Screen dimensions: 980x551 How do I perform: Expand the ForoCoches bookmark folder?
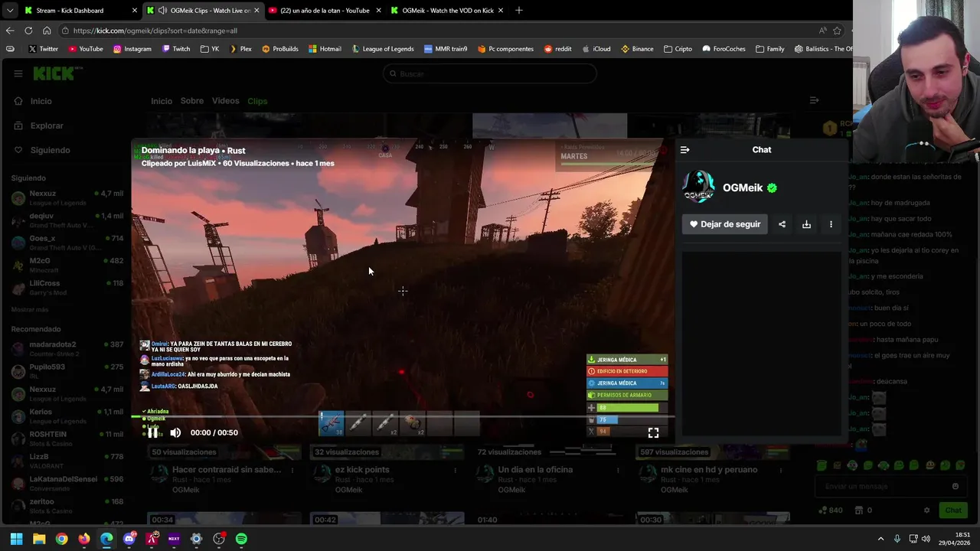click(x=723, y=49)
